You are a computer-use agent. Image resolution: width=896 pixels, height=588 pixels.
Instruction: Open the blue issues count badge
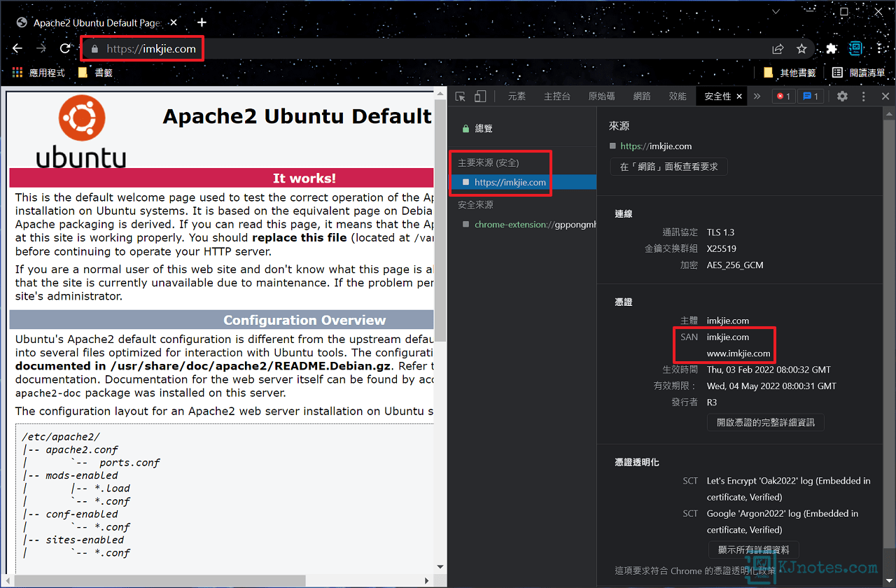811,97
